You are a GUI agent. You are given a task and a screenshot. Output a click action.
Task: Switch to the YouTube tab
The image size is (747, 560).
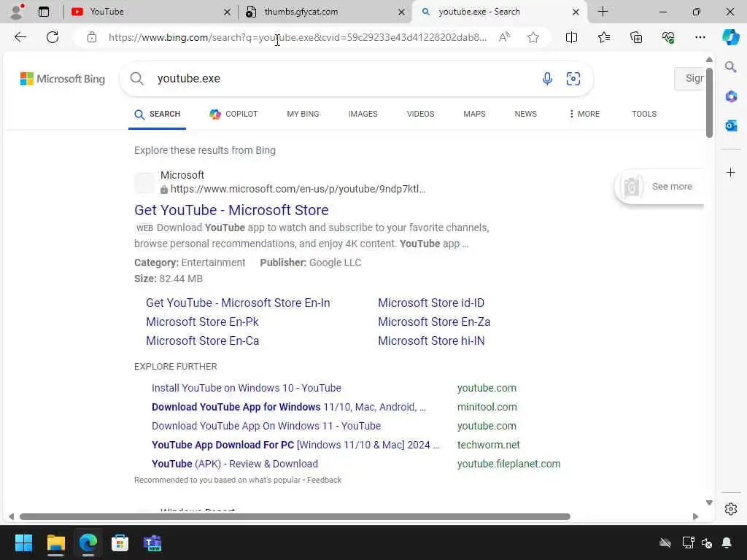[150, 12]
